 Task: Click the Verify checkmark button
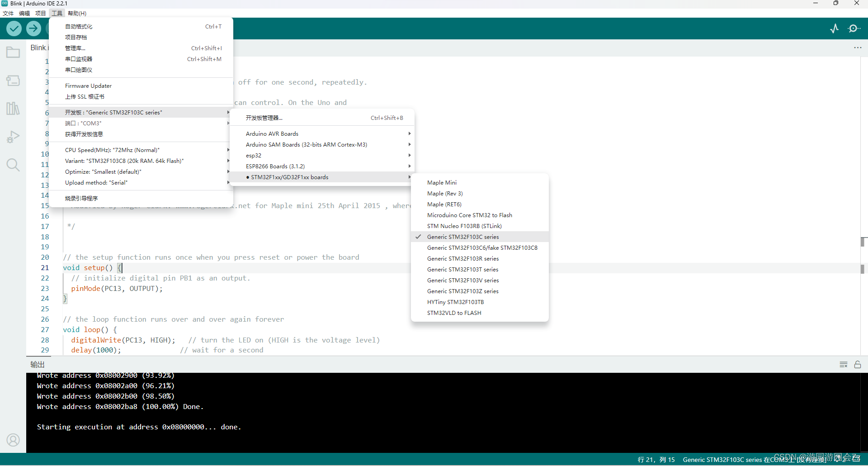pyautogui.click(x=14, y=29)
